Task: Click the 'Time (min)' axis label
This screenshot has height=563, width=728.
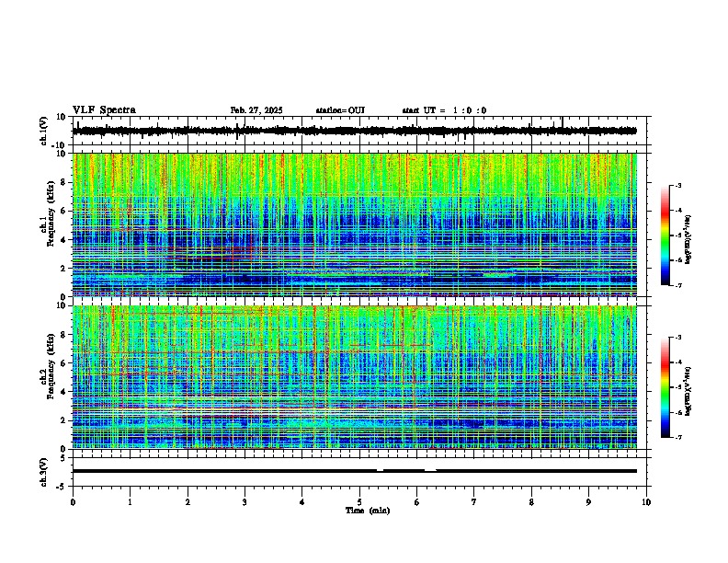Action: (368, 511)
